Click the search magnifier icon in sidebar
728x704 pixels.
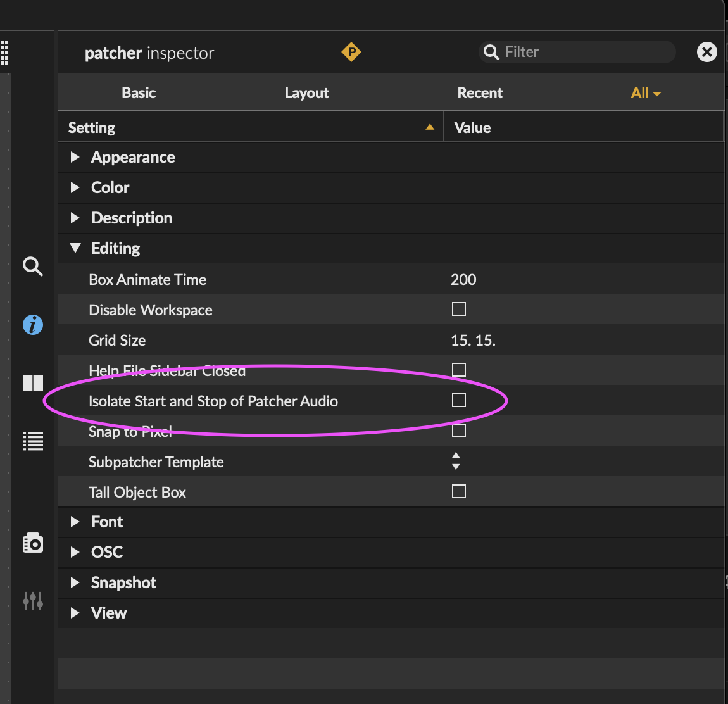(33, 267)
